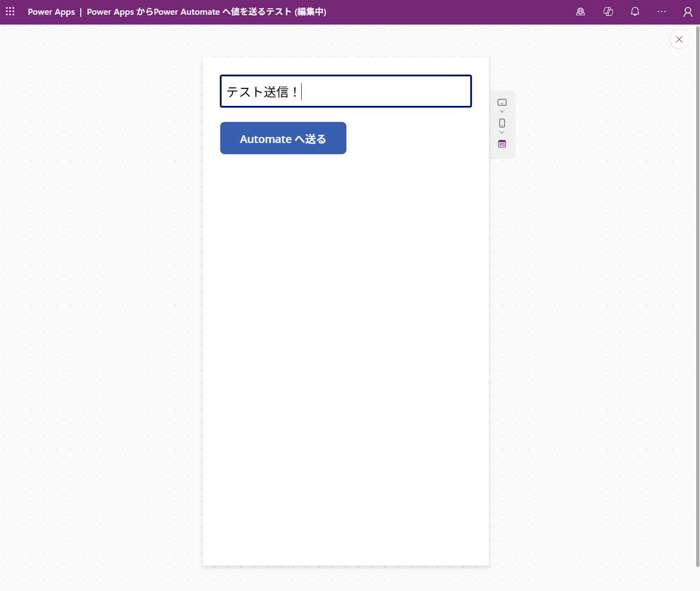Click the vertical scrollbar on the right

pyautogui.click(x=697, y=297)
